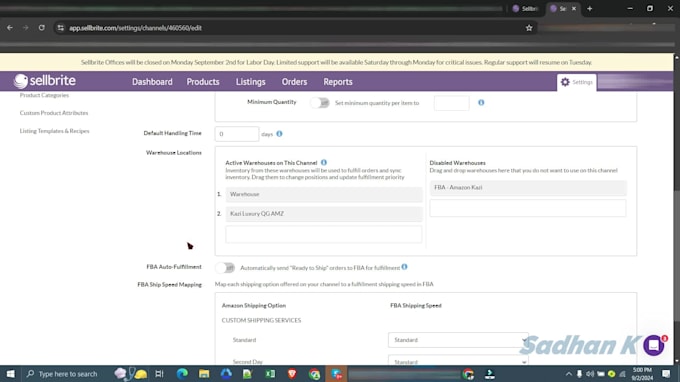
Task: Open File Explorer from the taskbar
Action: pyautogui.click(x=204, y=374)
